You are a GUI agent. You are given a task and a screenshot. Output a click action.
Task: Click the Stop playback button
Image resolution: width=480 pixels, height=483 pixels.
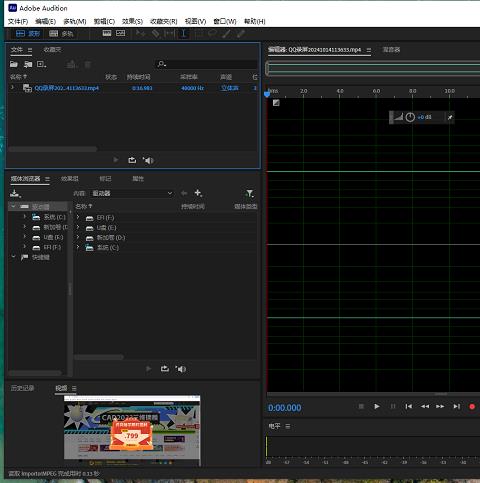point(361,406)
